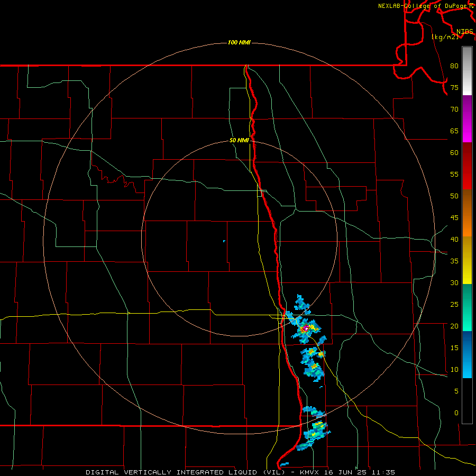This screenshot has height=476, width=476.
Task: Click the "60" value on the VIL scale
Action: click(x=454, y=153)
